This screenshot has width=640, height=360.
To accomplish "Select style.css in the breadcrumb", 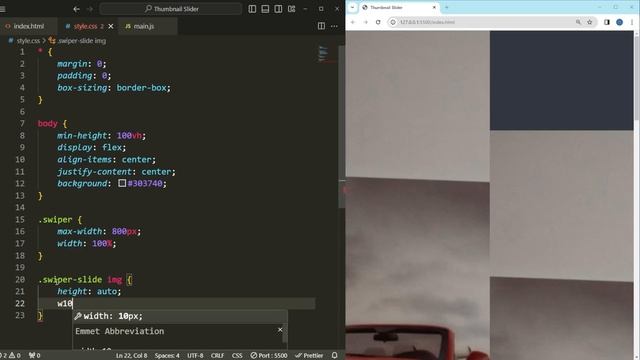I will tap(28, 41).
